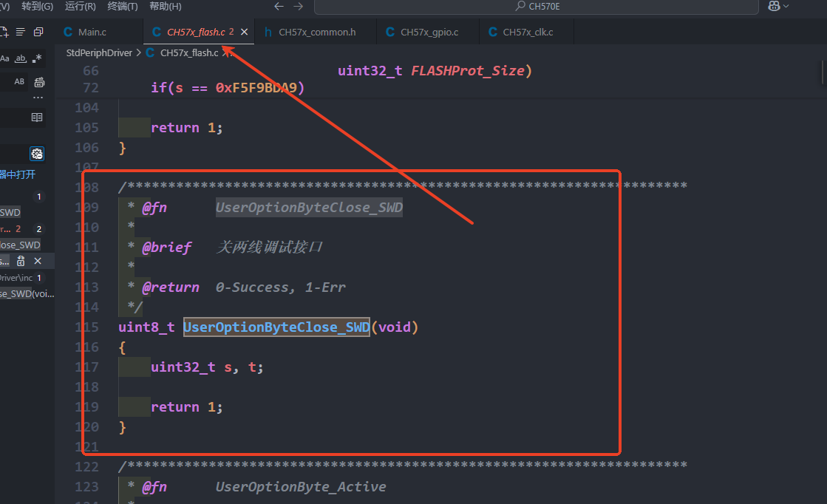The image size is (827, 504).
Task: Toggle search details ellipsis button
Action: pos(38,98)
